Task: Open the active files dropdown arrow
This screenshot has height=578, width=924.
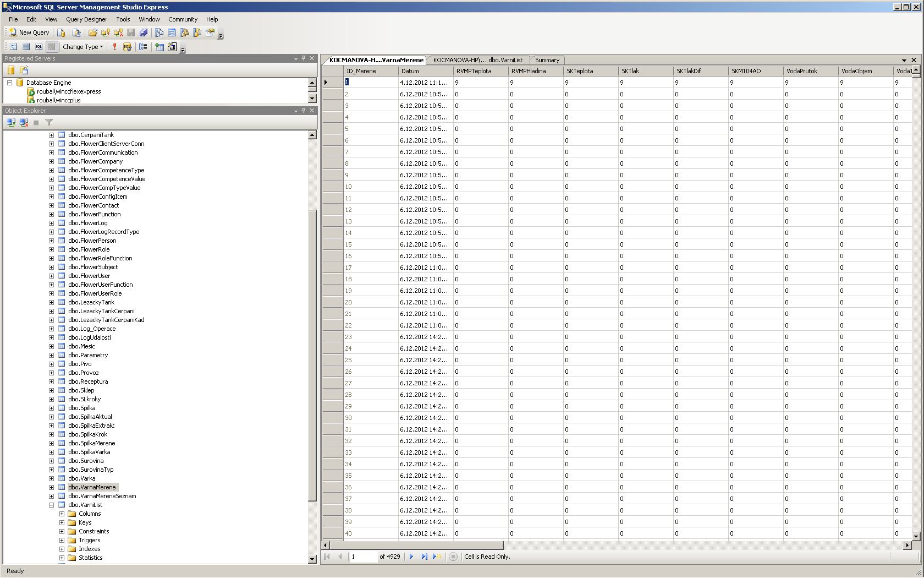Action: (x=904, y=60)
